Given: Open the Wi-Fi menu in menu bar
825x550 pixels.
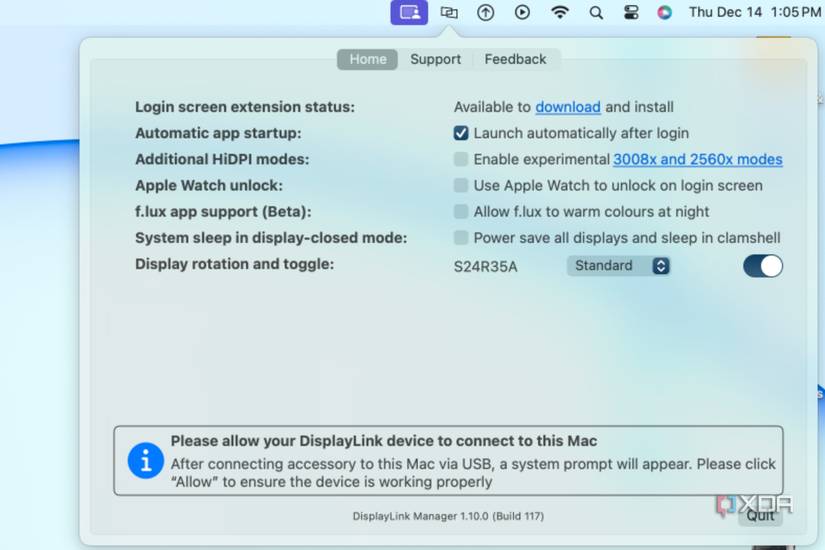Looking at the screenshot, I should point(560,12).
